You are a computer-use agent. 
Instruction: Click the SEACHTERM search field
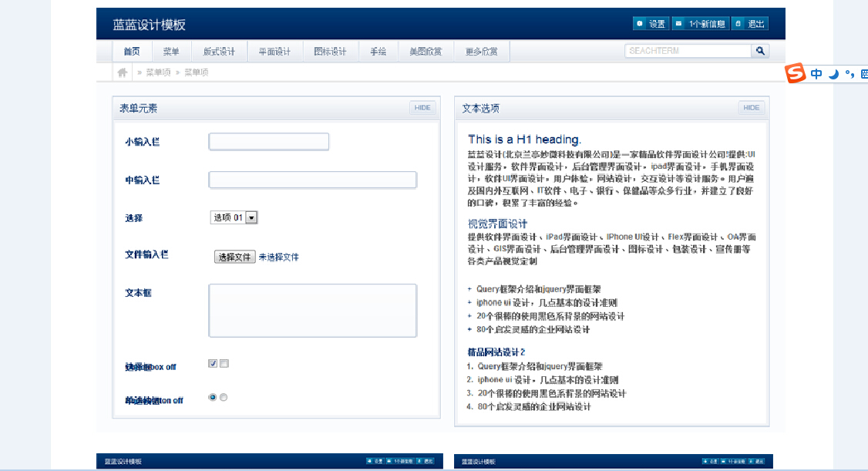click(x=688, y=51)
